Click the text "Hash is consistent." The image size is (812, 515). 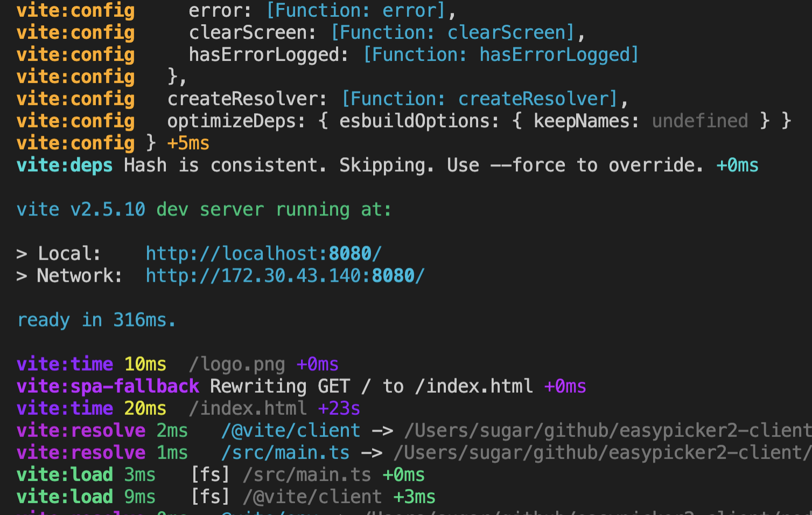(x=226, y=165)
